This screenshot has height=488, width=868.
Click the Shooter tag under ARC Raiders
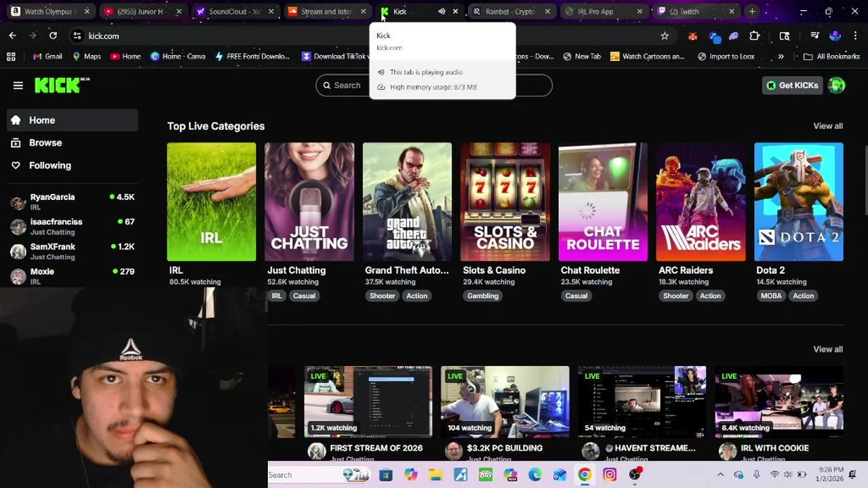pos(675,296)
